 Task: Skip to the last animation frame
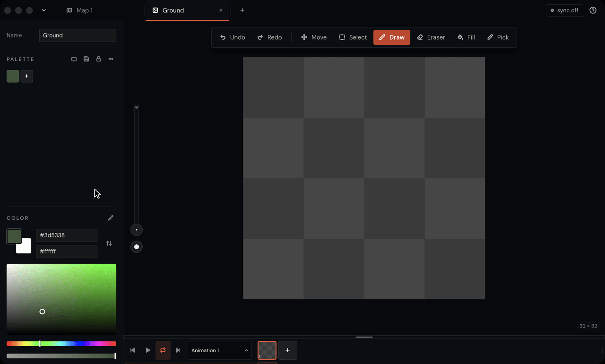click(178, 350)
